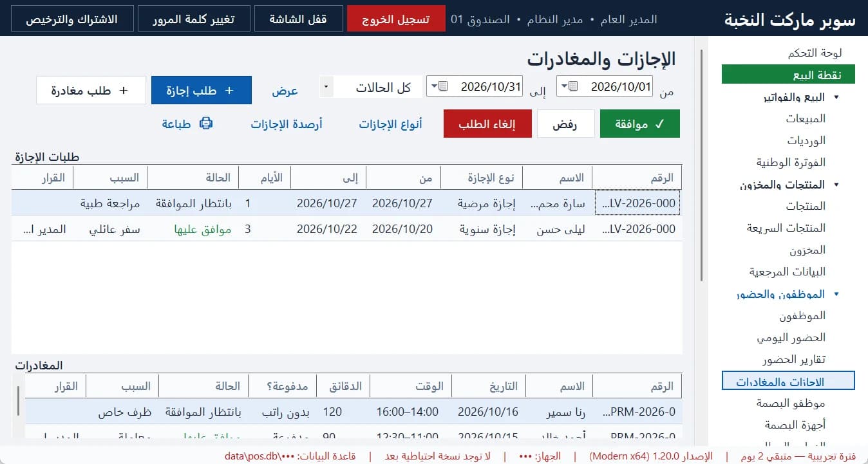Open the calendar picker for the 2026/10/31 date
Image resolution: width=868 pixels, height=464 pixels.
click(439, 86)
